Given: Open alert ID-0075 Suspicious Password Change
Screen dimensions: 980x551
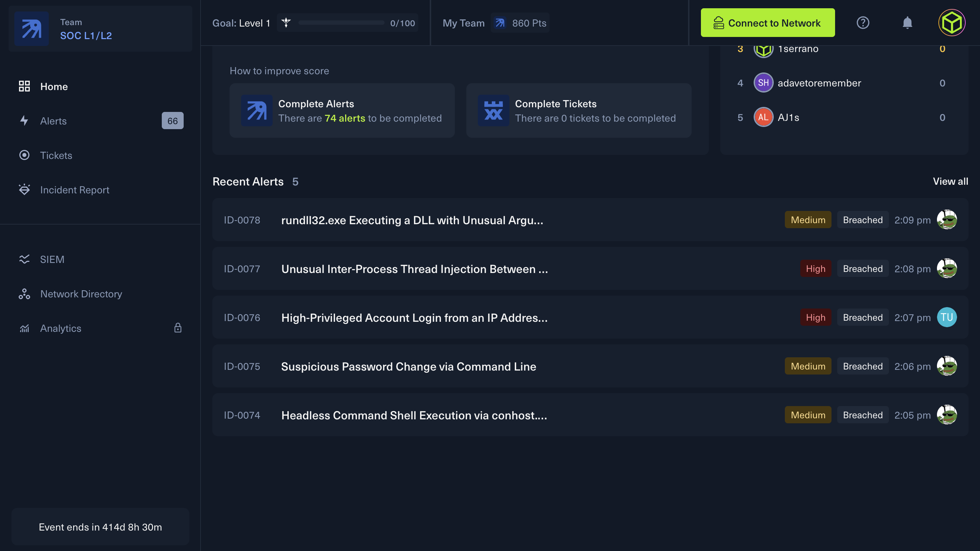Looking at the screenshot, I should [408, 367].
